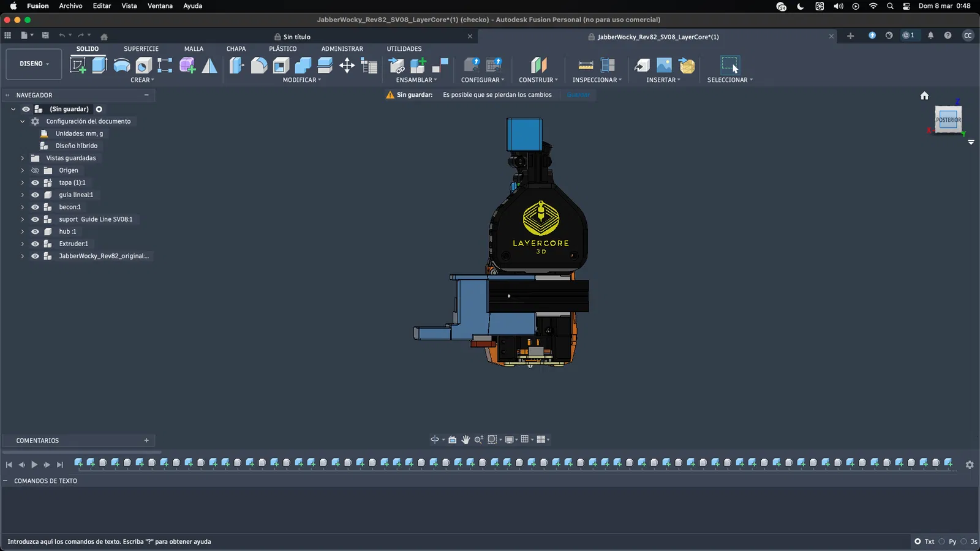Click the Insert image canvas icon
980x551 pixels.
(664, 65)
